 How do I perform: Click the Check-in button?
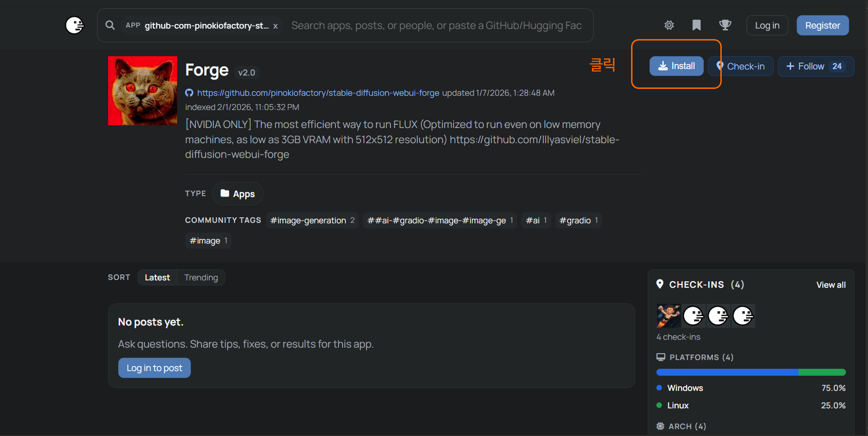click(741, 66)
